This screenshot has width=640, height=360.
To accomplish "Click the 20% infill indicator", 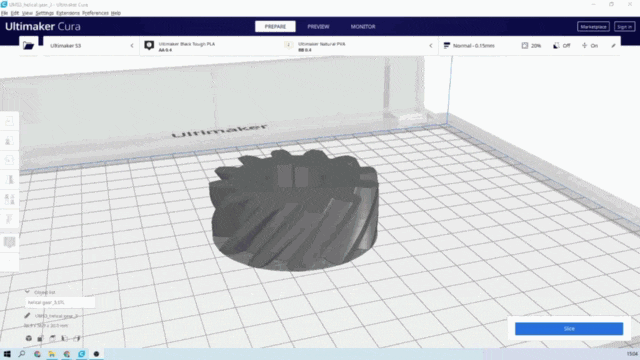I will click(x=531, y=46).
